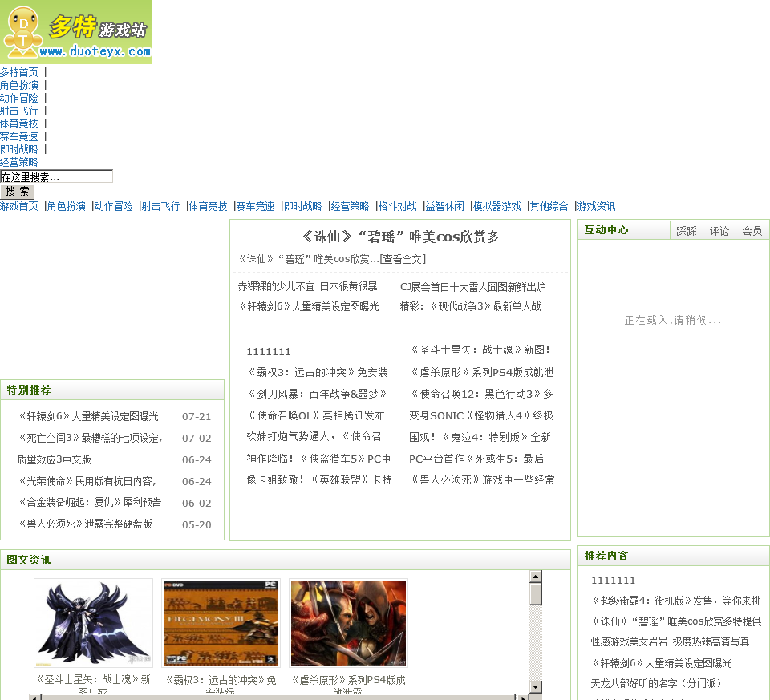
Task: Open 性感游戏美女岩岩 极度热辣高清写真
Action: [671, 641]
